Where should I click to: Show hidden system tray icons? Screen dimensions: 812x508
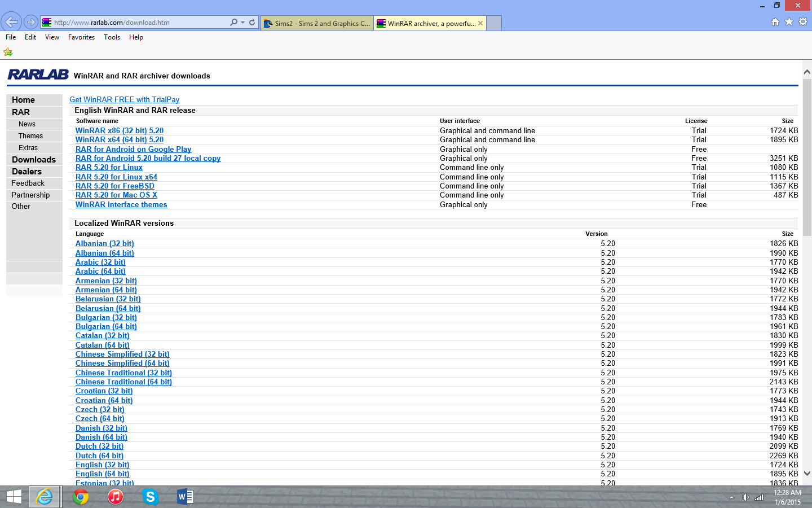tap(731, 497)
